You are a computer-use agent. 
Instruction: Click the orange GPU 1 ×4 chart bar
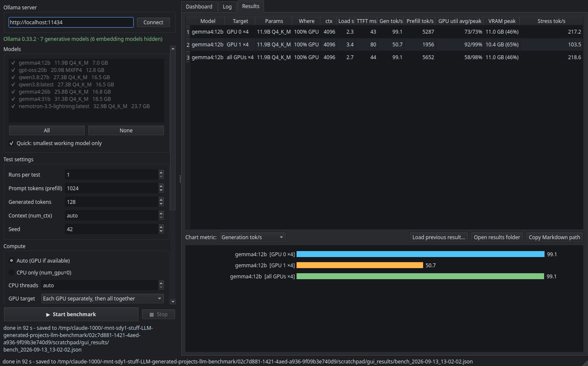click(x=360, y=265)
